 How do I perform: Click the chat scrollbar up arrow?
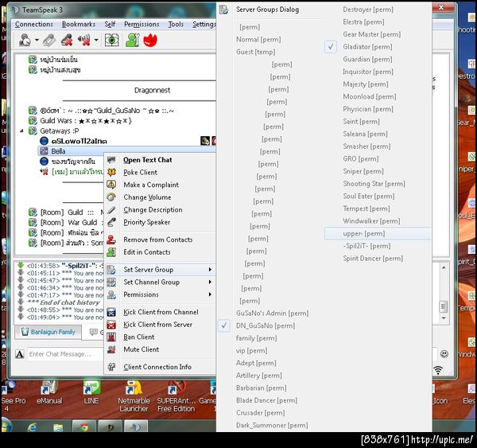(x=444, y=267)
